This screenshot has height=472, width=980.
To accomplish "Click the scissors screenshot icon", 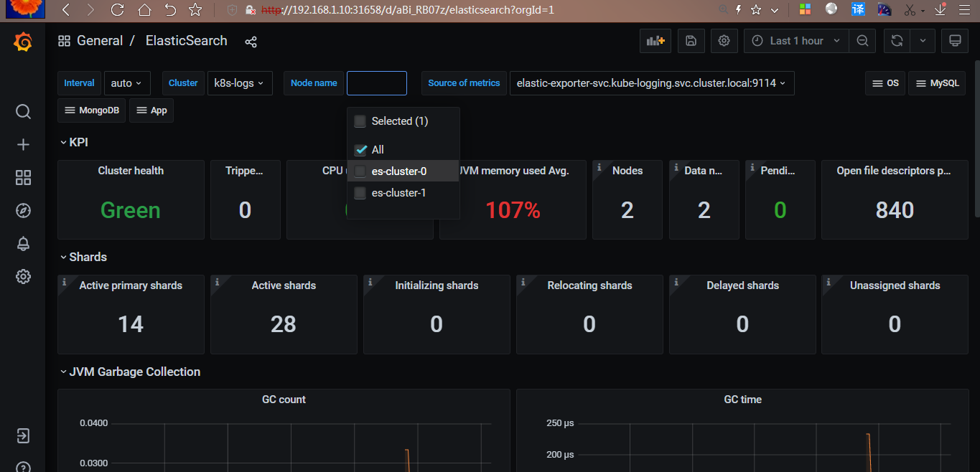I will click(911, 10).
